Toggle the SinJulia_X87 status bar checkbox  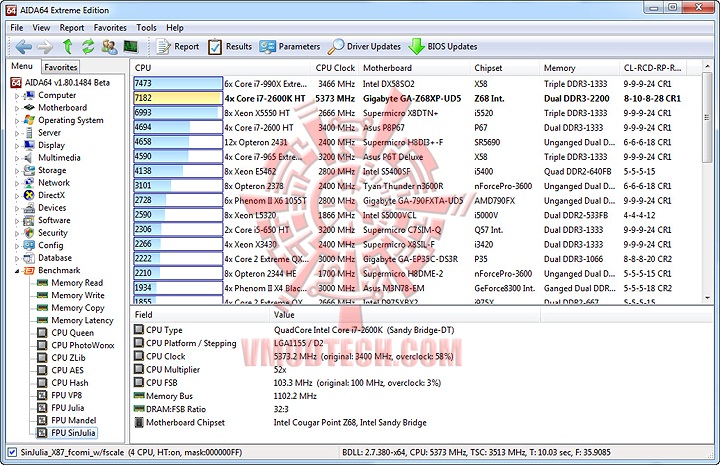coord(12,452)
